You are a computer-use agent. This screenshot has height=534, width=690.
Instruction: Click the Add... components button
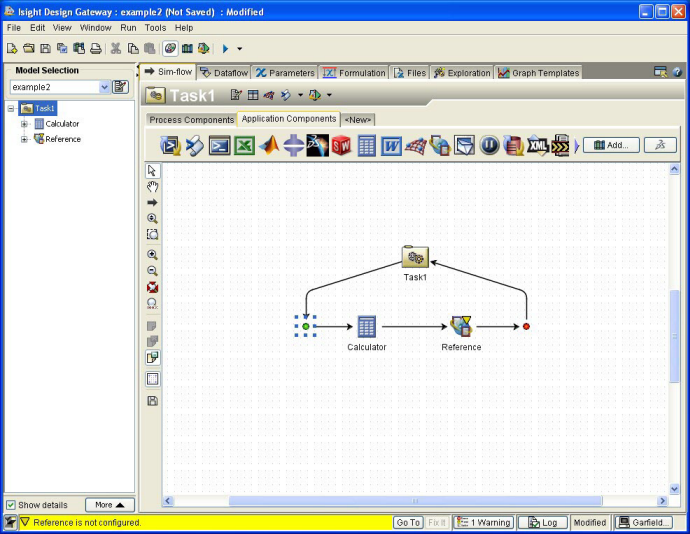pos(611,145)
